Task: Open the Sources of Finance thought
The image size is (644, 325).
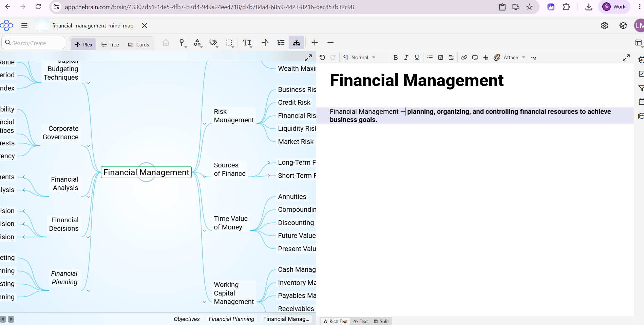Action: point(230,169)
